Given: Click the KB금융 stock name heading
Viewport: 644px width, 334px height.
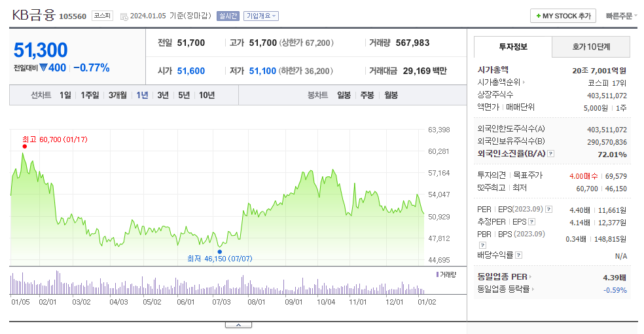Looking at the screenshot, I should [33, 15].
